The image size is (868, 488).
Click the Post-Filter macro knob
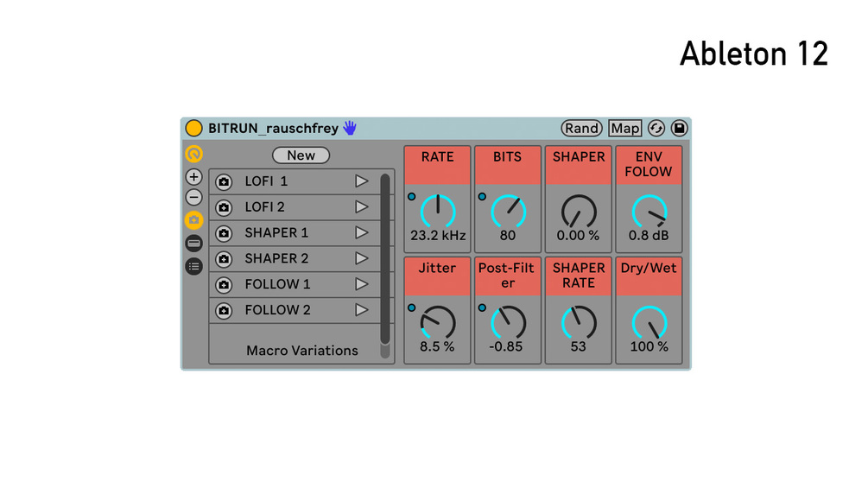pyautogui.click(x=508, y=322)
